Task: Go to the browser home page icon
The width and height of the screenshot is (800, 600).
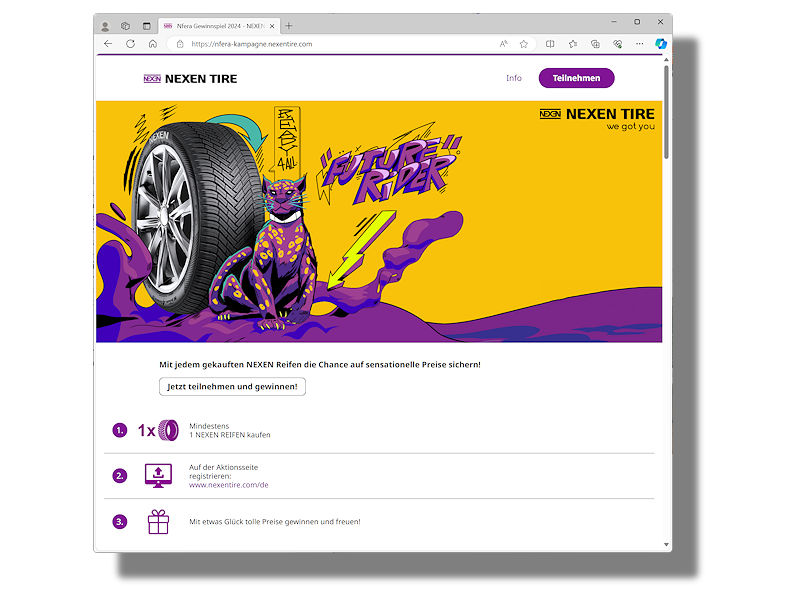Action: coord(153,44)
